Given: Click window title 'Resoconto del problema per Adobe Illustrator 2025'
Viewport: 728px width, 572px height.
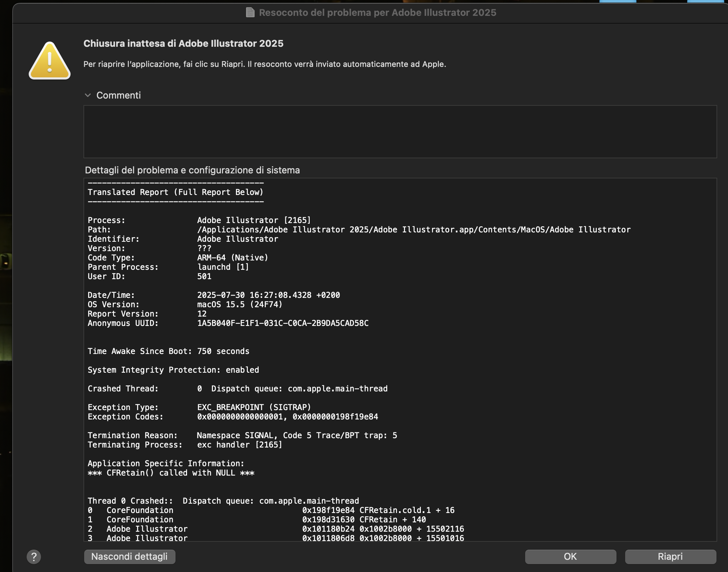Looking at the screenshot, I should (378, 13).
